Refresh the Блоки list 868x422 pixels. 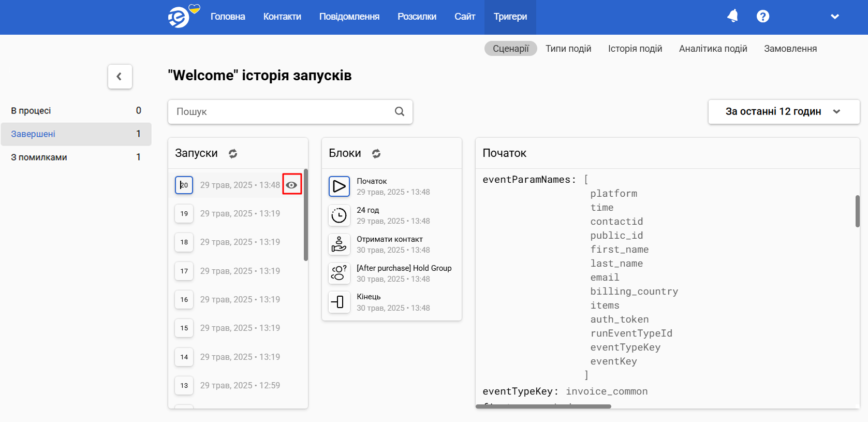point(376,153)
